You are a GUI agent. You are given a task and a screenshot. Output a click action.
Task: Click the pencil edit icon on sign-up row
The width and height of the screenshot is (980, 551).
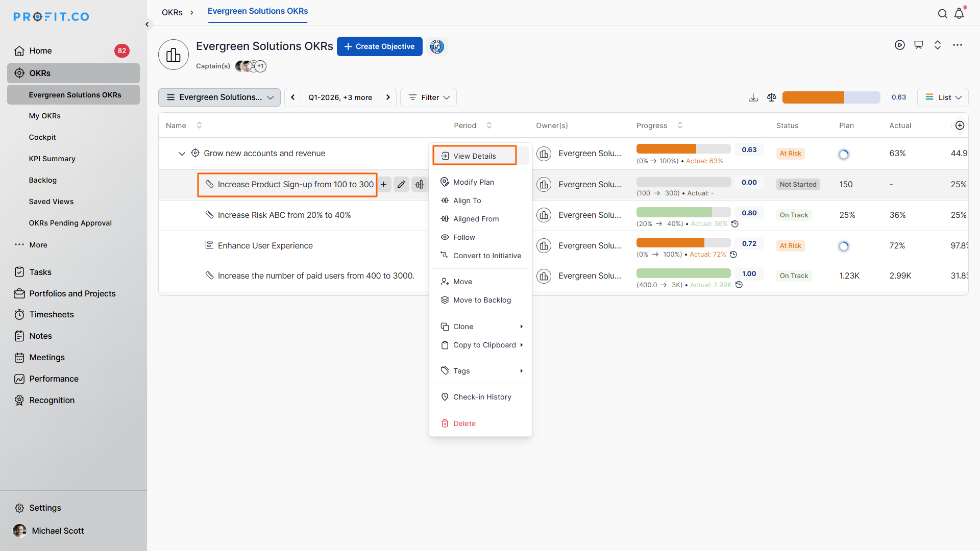401,185
